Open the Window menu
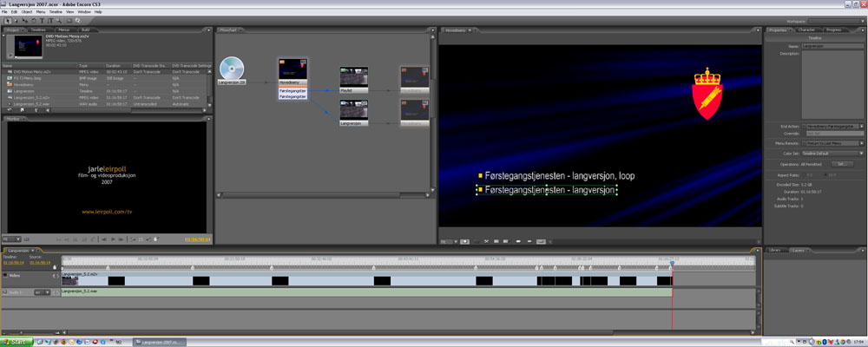Image resolution: width=868 pixels, height=347 pixels. (84, 11)
